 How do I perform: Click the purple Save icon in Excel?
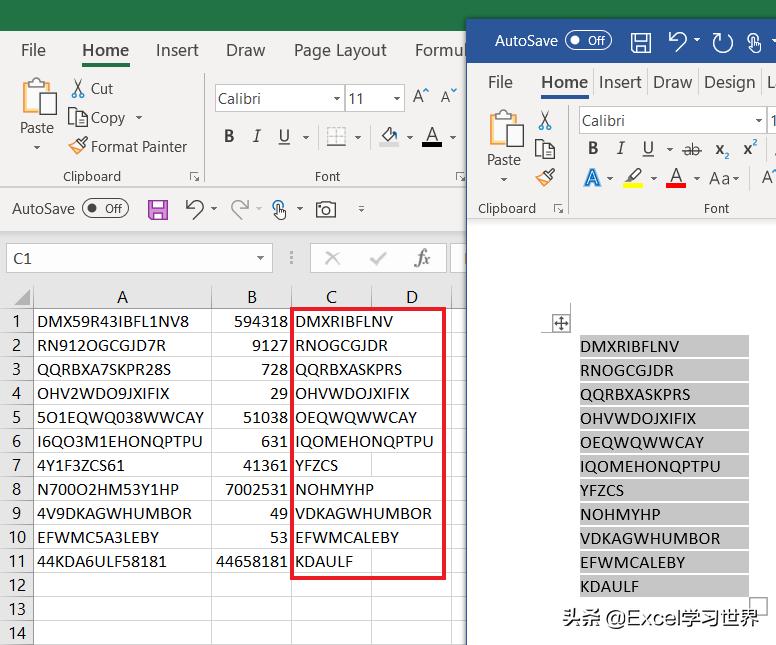[158, 209]
